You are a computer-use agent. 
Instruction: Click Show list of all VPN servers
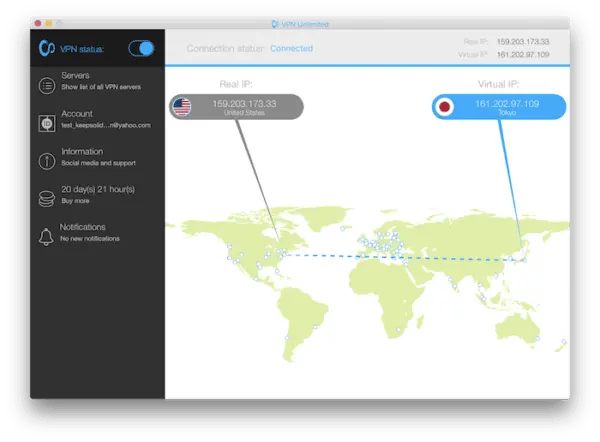(x=101, y=87)
